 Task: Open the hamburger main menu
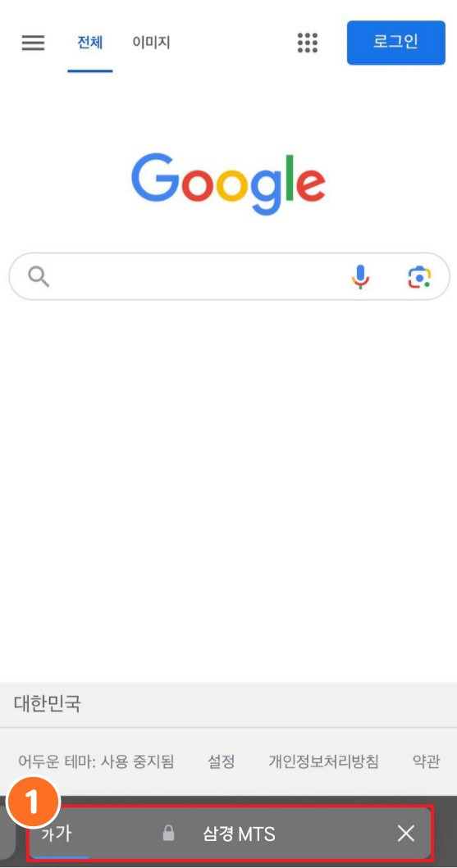[33, 43]
